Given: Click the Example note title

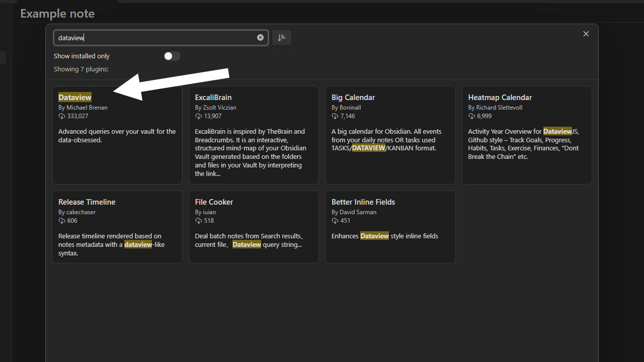Looking at the screenshot, I should click(x=57, y=14).
